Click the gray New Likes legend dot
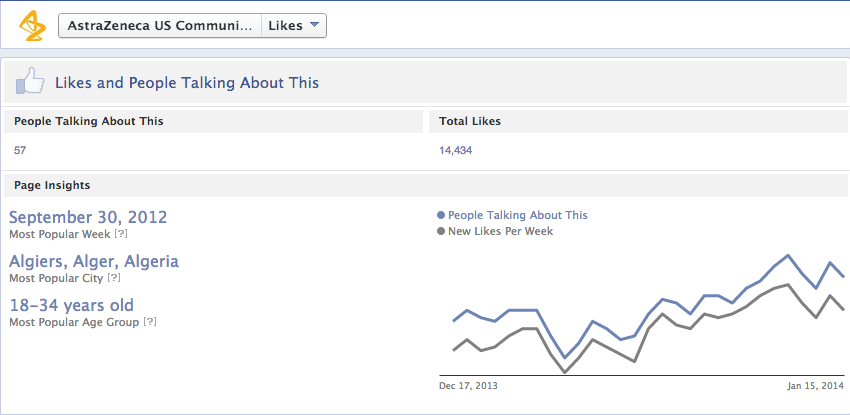The image size is (850, 415). point(441,231)
